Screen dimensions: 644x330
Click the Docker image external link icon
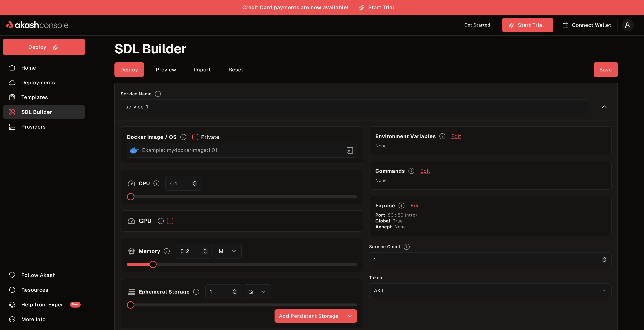coord(349,150)
